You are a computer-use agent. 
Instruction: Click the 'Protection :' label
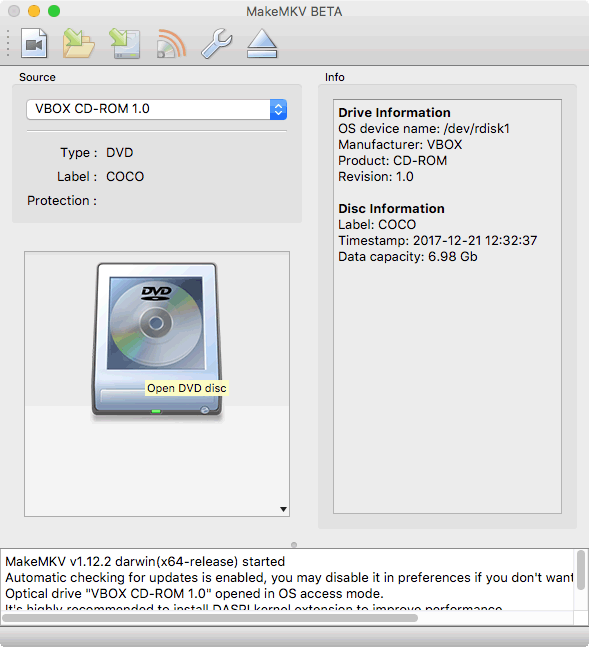pos(62,201)
